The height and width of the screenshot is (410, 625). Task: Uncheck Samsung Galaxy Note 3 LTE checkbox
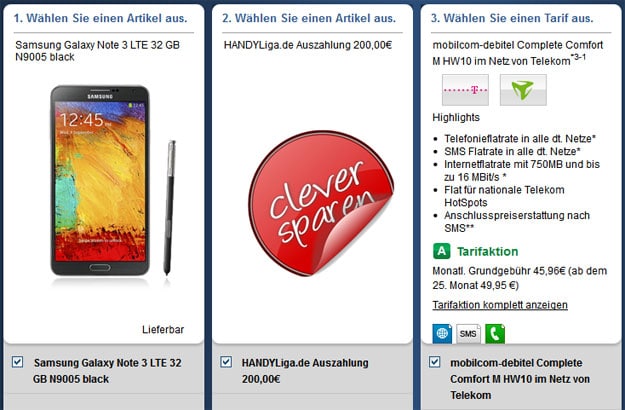tap(17, 362)
